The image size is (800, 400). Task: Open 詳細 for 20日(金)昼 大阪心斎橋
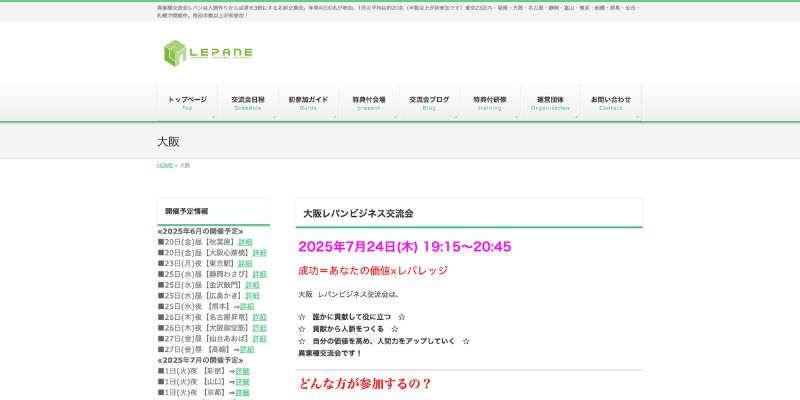[x=260, y=253]
